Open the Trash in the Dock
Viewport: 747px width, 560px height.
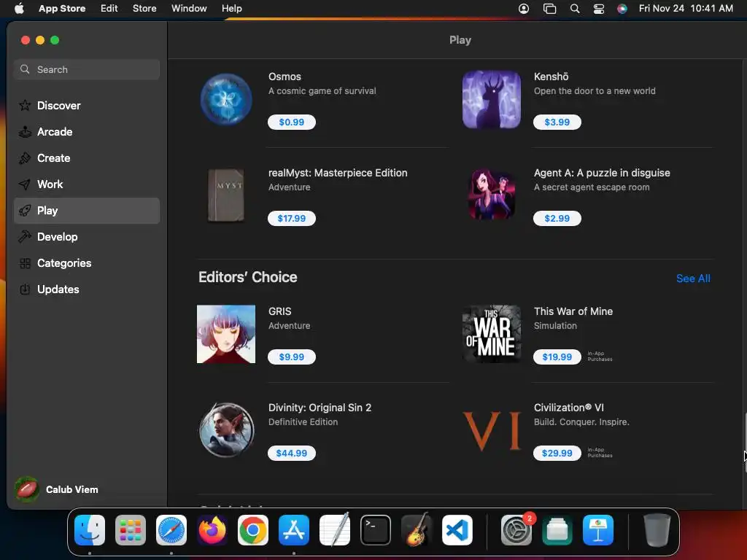pyautogui.click(x=657, y=530)
